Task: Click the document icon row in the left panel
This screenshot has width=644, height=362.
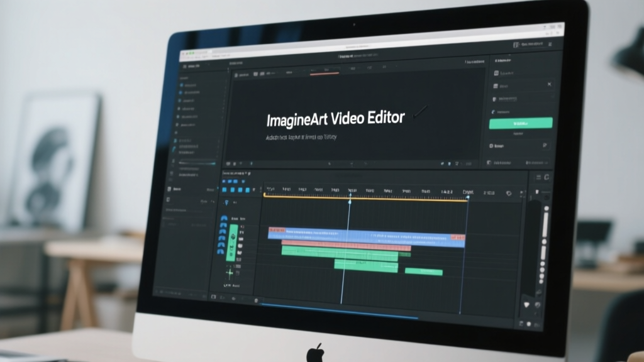Action: click(x=192, y=189)
